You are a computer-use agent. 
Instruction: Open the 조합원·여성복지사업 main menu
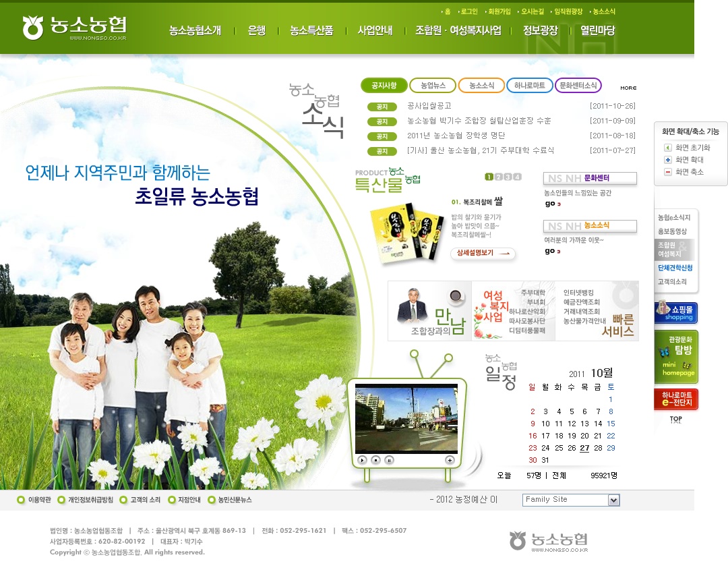(x=458, y=30)
